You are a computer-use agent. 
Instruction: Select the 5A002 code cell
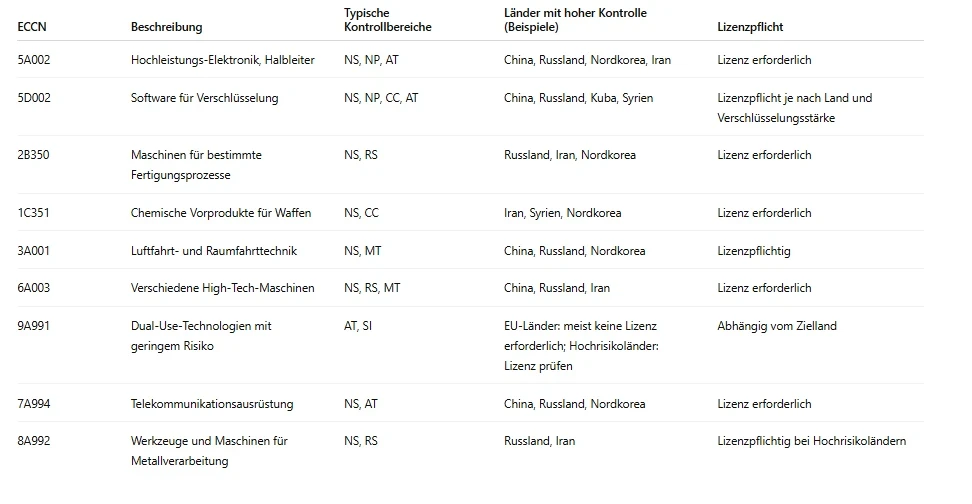pyautogui.click(x=33, y=60)
